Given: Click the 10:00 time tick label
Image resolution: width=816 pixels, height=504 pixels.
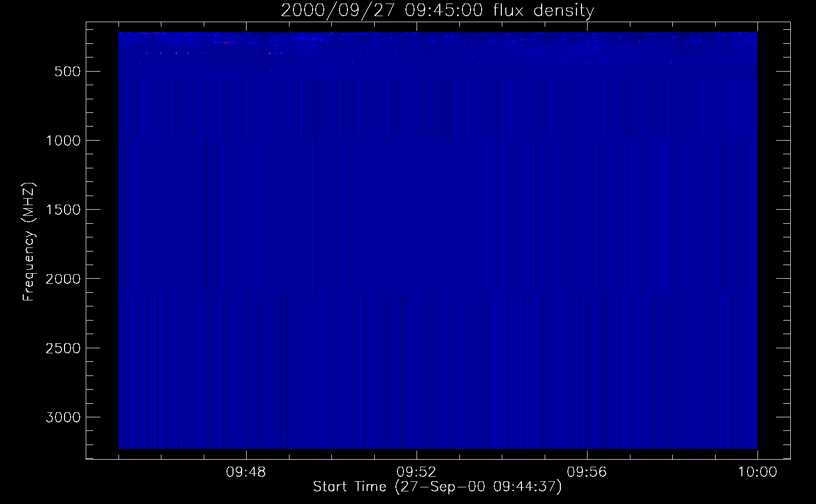Looking at the screenshot, I should tap(757, 473).
